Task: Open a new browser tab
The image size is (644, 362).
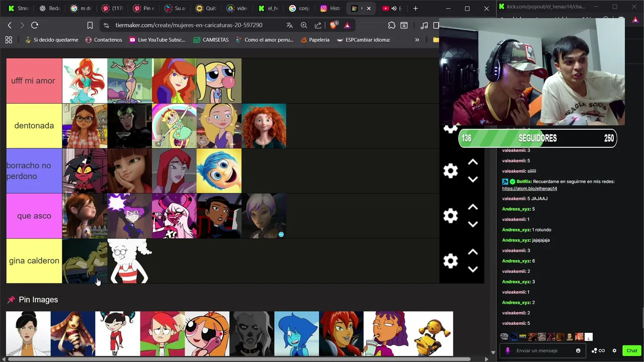Action: tap(415, 9)
